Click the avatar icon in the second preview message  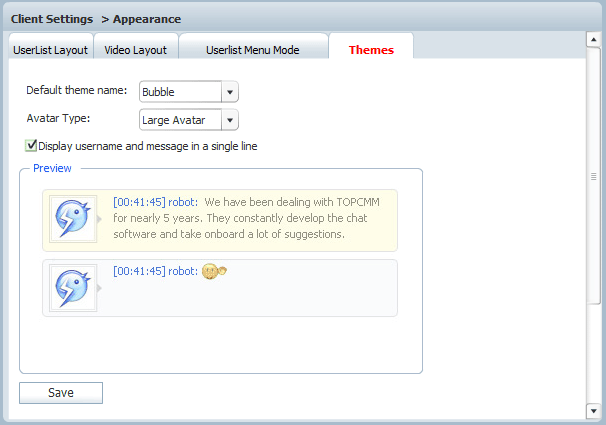tap(73, 288)
